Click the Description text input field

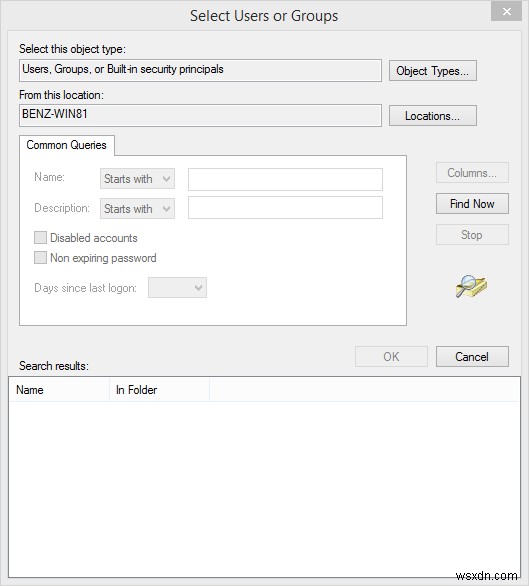point(285,208)
